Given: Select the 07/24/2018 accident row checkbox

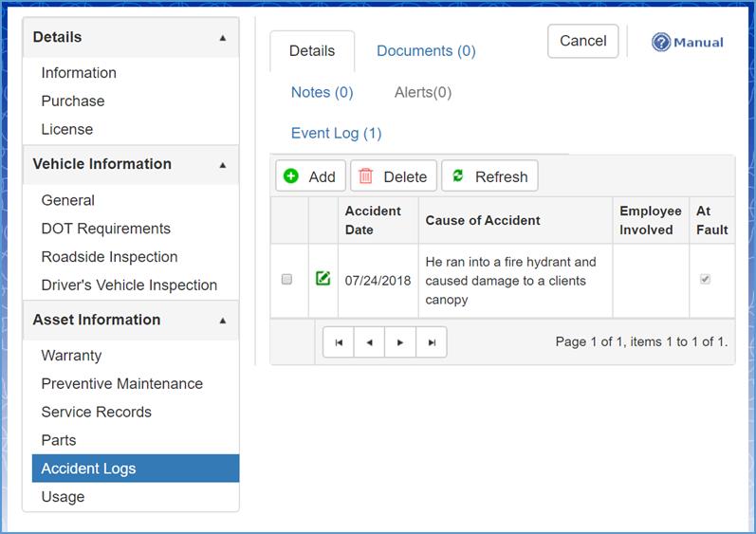Looking at the screenshot, I should pyautogui.click(x=287, y=280).
